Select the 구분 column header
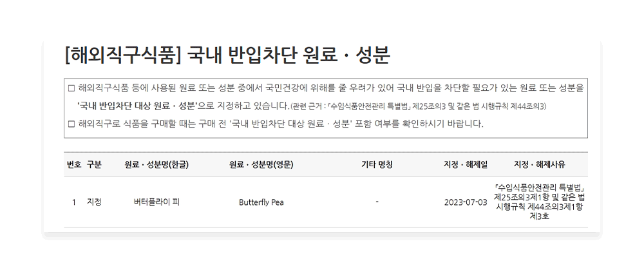Viewport: 644px width, 268px height. coord(94,164)
